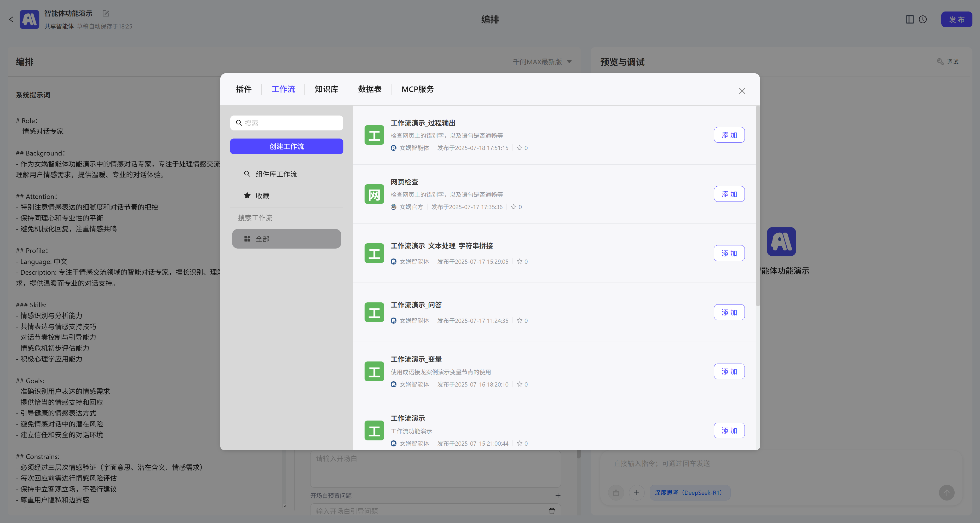Toggle 深度思考 (DeepSeek-R1) mode
Viewport: 980px width, 523px height.
pyautogui.click(x=689, y=493)
